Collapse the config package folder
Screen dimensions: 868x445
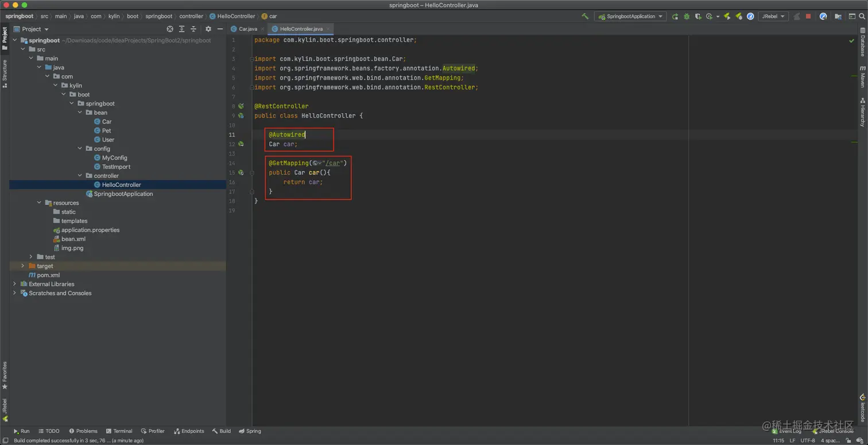coord(80,149)
